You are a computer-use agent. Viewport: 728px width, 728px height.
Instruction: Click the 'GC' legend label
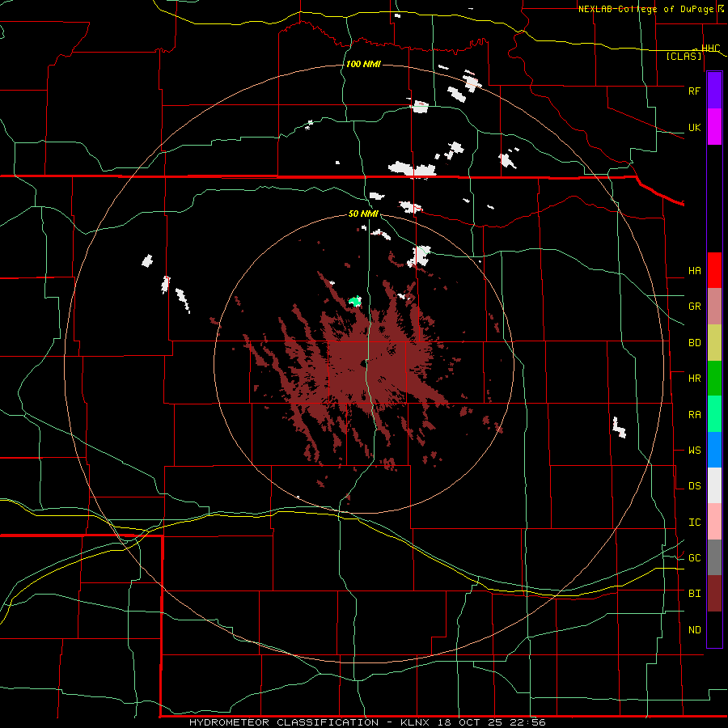[694, 558]
